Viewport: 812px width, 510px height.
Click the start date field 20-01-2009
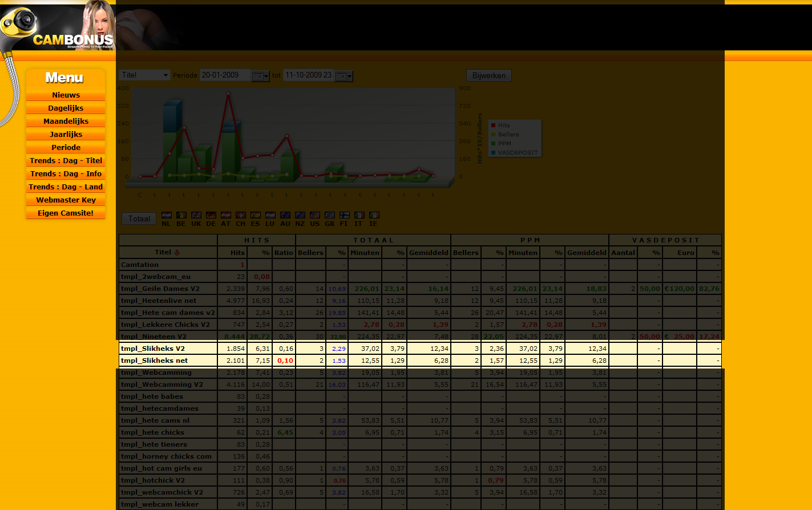225,75
